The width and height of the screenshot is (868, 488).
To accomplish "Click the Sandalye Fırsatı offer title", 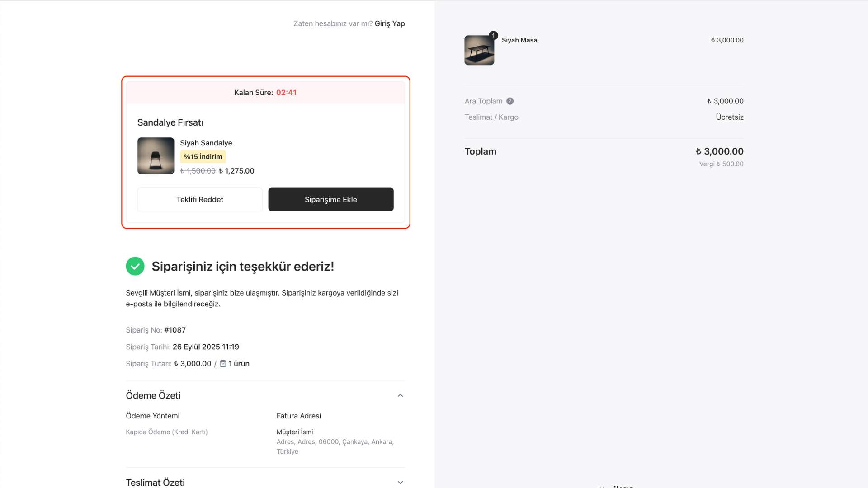I will pyautogui.click(x=170, y=122).
